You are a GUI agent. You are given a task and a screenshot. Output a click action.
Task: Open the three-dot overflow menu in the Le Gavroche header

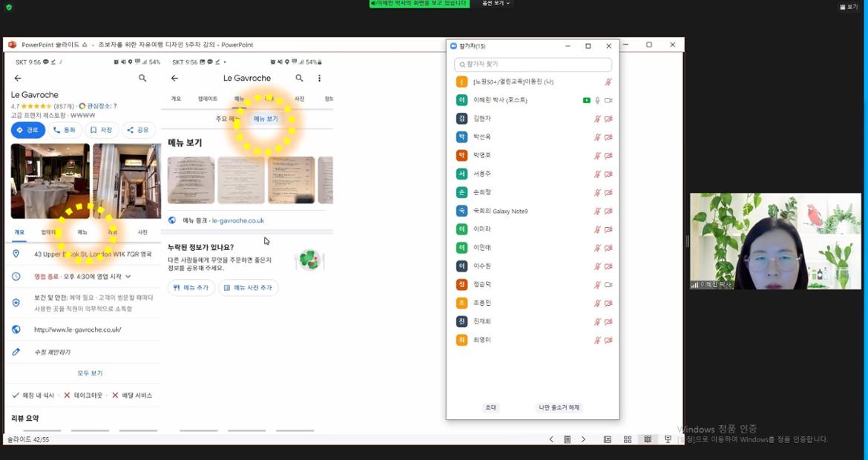click(320, 79)
